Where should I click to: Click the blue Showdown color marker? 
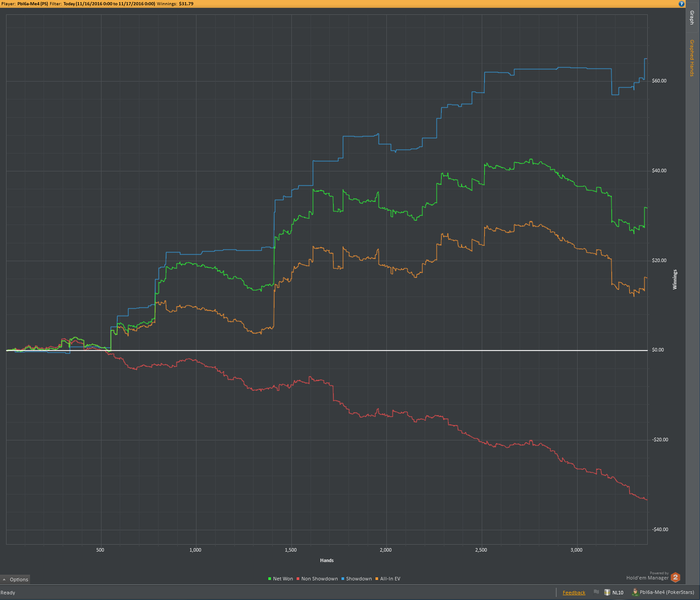pos(343,579)
